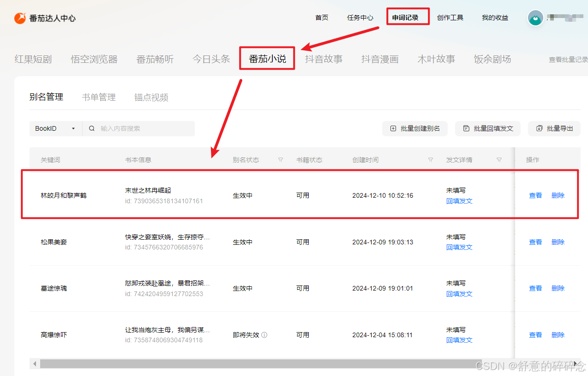
Task: Open 我的收益 in top navigation
Action: tap(495, 18)
